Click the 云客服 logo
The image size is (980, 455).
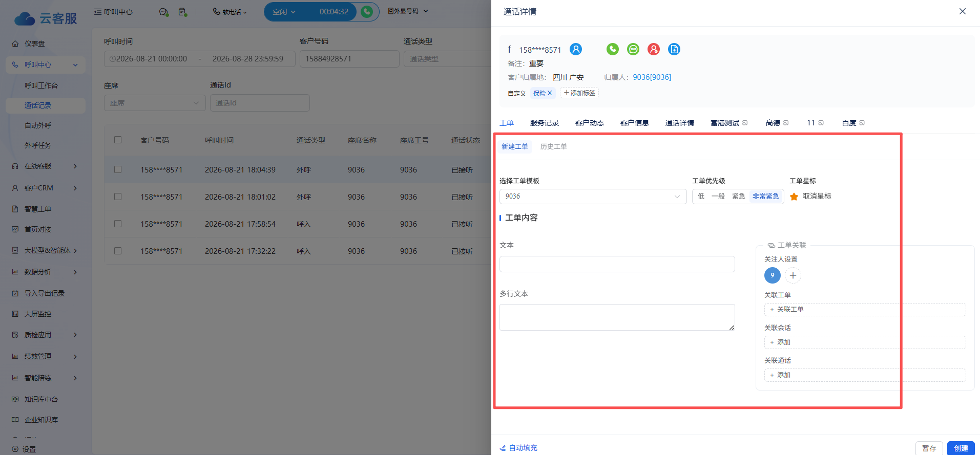pos(46,18)
